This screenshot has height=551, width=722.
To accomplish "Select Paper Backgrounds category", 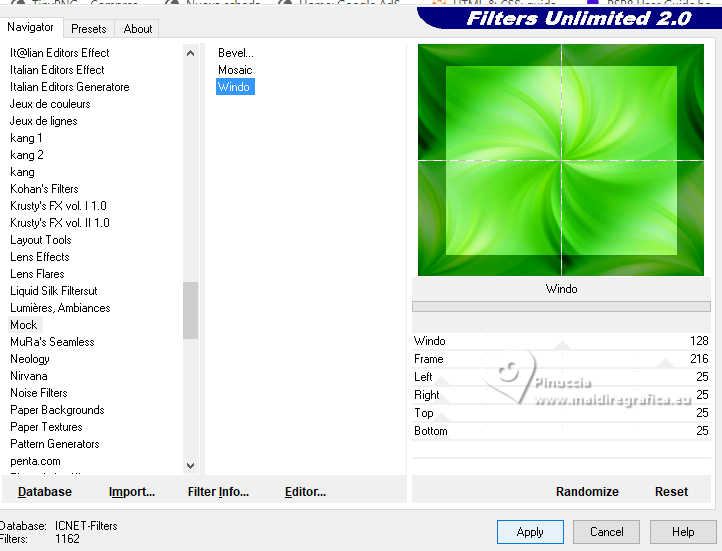I will [57, 410].
